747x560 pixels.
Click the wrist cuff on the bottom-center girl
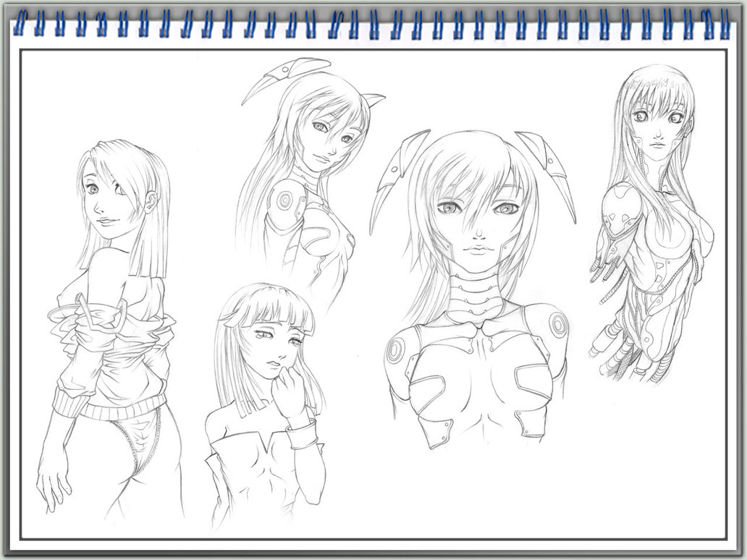[302, 436]
